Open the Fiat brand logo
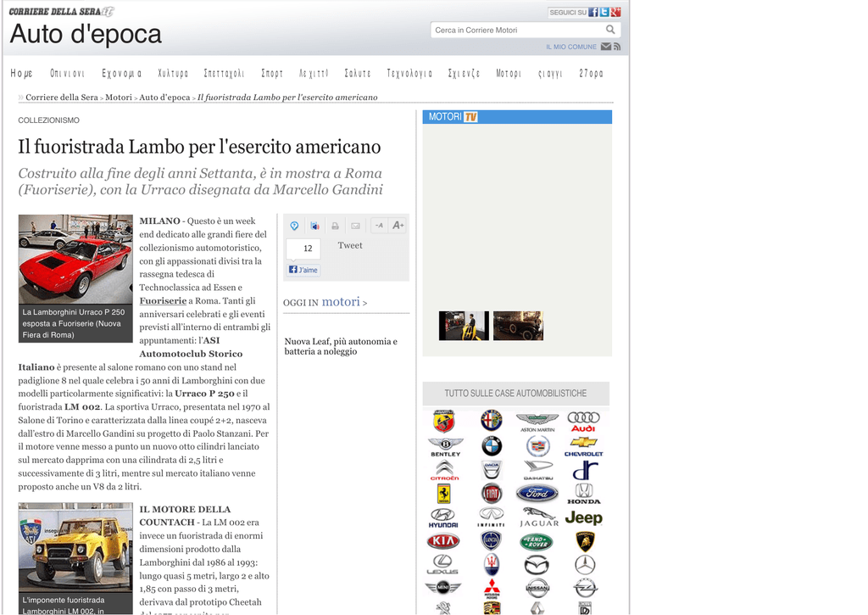This screenshot has width=868, height=615. (491, 493)
